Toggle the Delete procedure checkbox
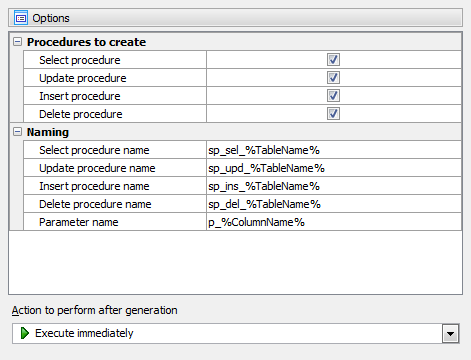This screenshot has width=471, height=360. [333, 114]
